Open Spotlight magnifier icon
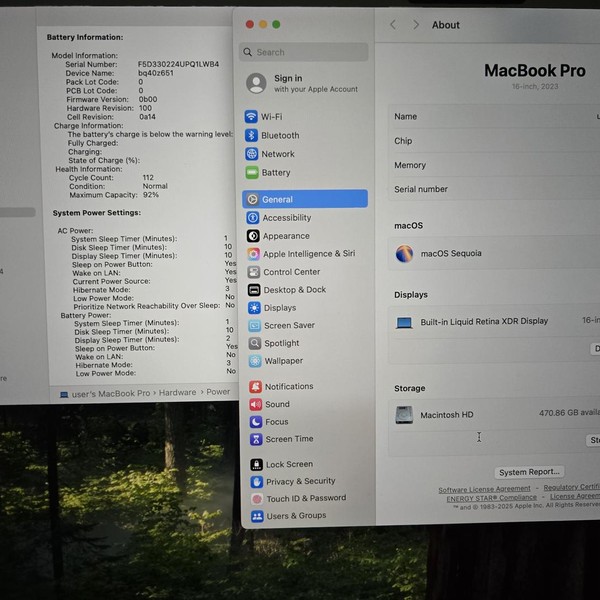 tap(255, 343)
